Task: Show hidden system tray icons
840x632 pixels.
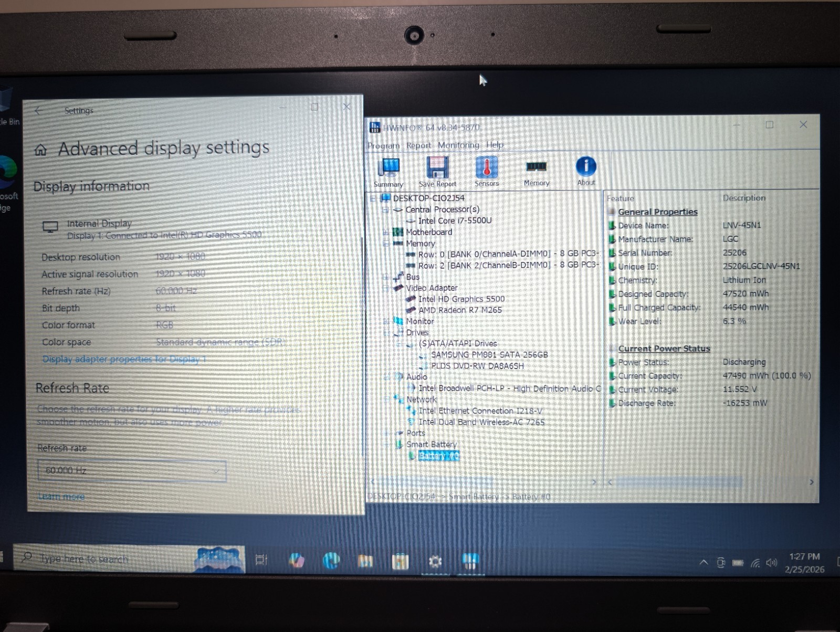Action: coord(703,563)
